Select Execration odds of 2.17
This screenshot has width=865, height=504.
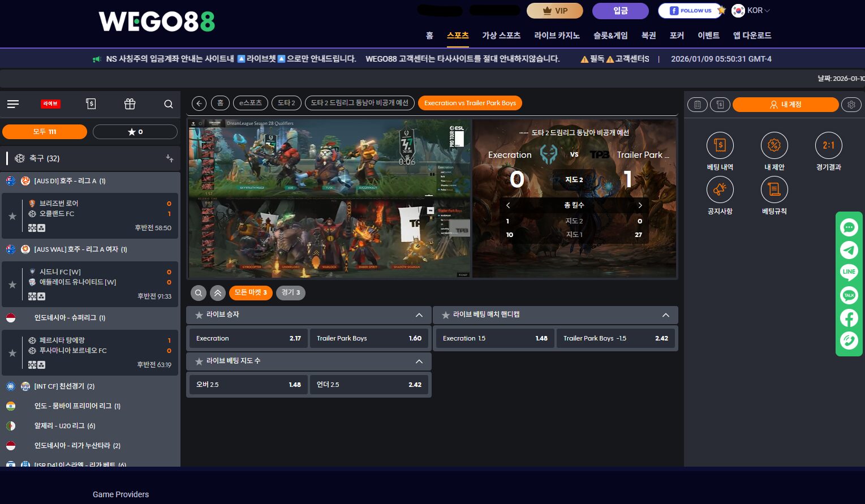click(x=248, y=338)
